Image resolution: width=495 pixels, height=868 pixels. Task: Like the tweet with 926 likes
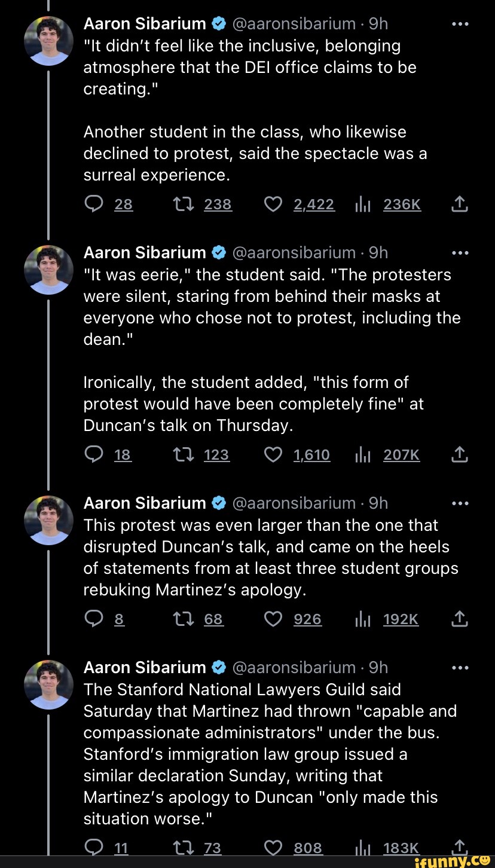273,619
